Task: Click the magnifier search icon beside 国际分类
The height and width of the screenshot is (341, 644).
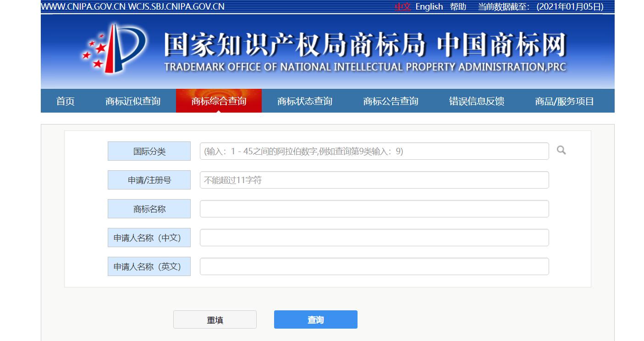Action: [561, 151]
